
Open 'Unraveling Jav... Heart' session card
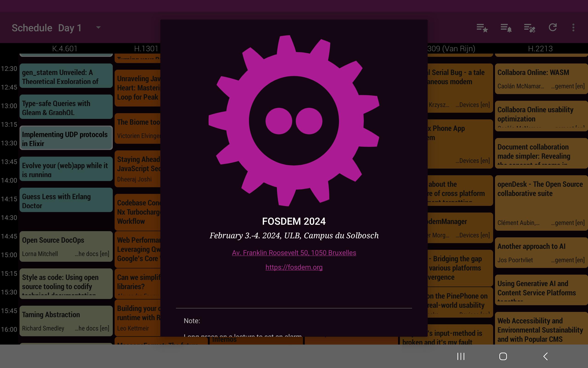click(x=138, y=88)
